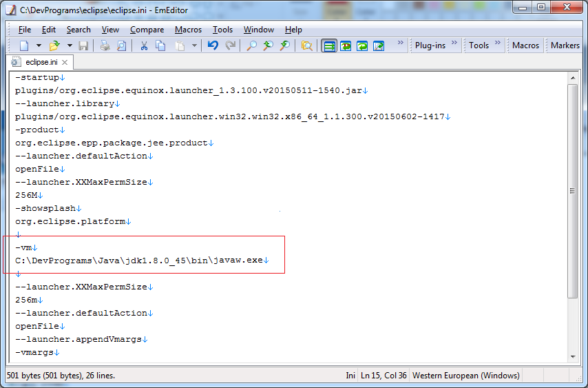Screen dimensions: 588x388
Task: Expand the Plug-ins toolbar chevron
Action: point(454,43)
